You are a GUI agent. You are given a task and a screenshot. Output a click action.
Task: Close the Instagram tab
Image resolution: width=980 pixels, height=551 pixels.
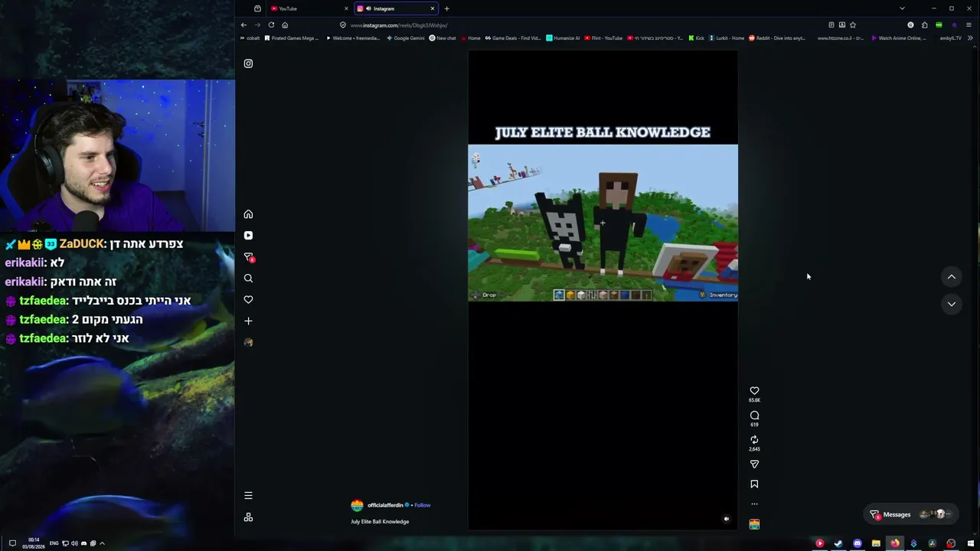click(x=433, y=8)
